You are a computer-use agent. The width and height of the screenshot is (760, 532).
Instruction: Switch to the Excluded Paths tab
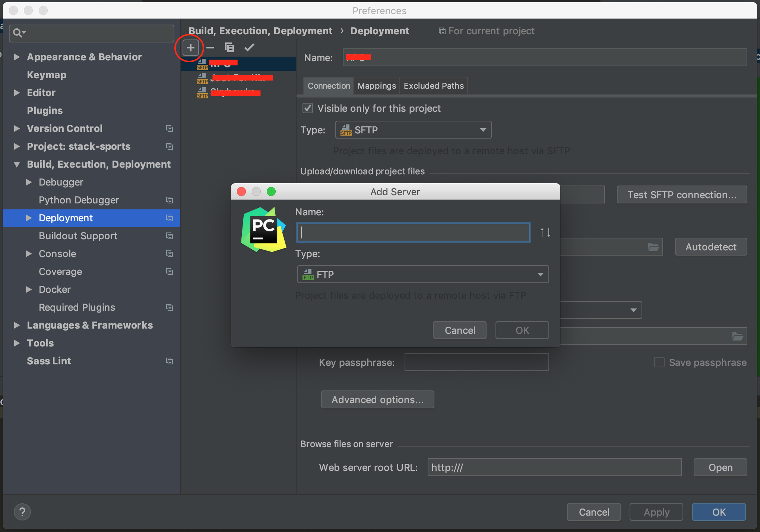click(433, 86)
